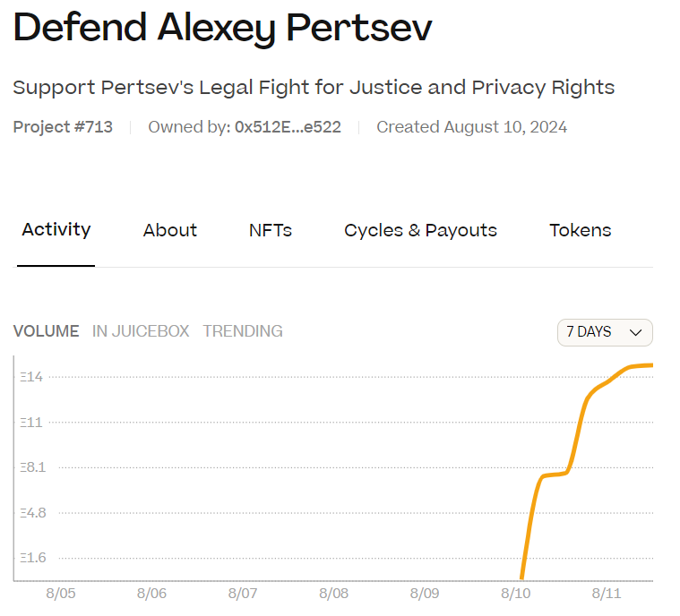Image resolution: width=680 pixels, height=616 pixels.
Task: Click the Project #713 label
Action: (63, 127)
